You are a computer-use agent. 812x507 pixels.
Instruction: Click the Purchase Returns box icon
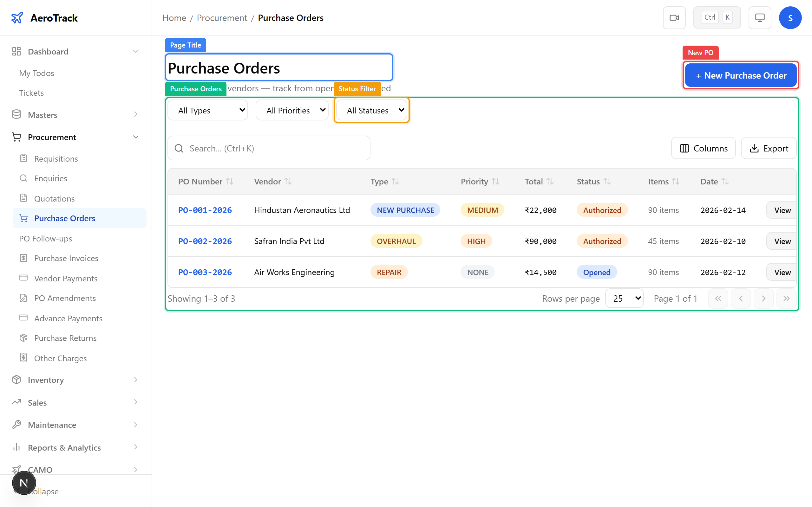(23, 338)
